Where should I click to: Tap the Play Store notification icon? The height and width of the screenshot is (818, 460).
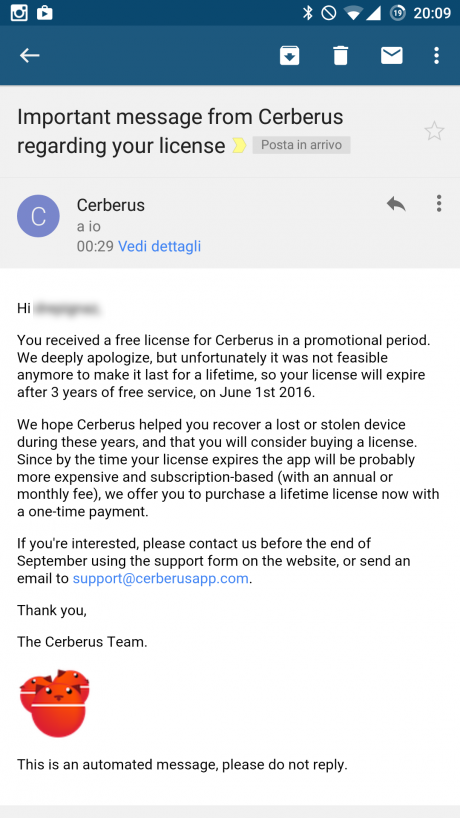click(x=45, y=13)
